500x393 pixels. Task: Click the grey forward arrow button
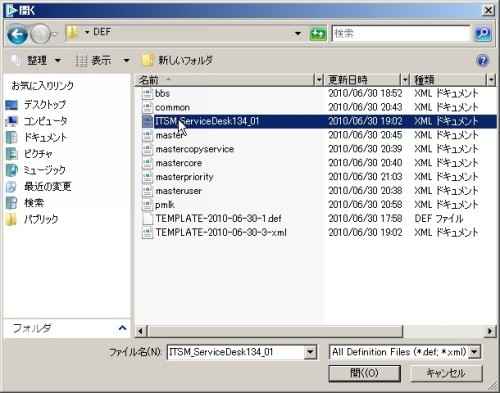pos(40,34)
